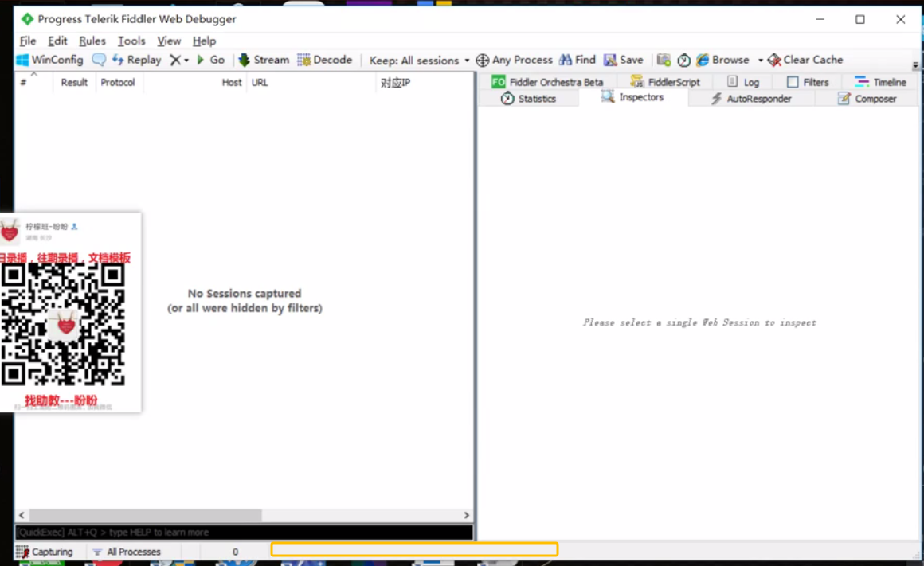Toggle the Capturing status indicator
The image size is (924, 566).
[x=44, y=552]
